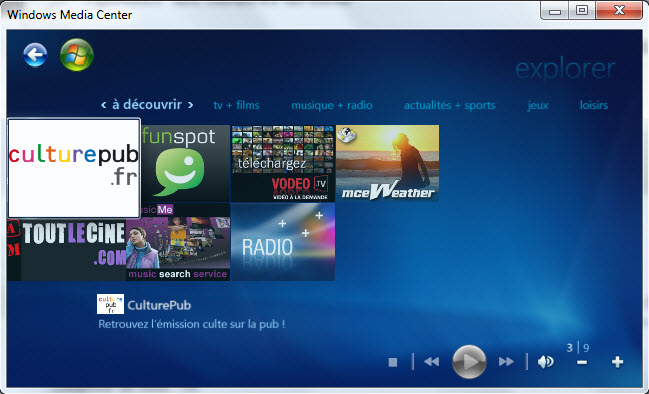Fast forward with the double-right arrows
This screenshot has width=649, height=394.
[x=506, y=362]
